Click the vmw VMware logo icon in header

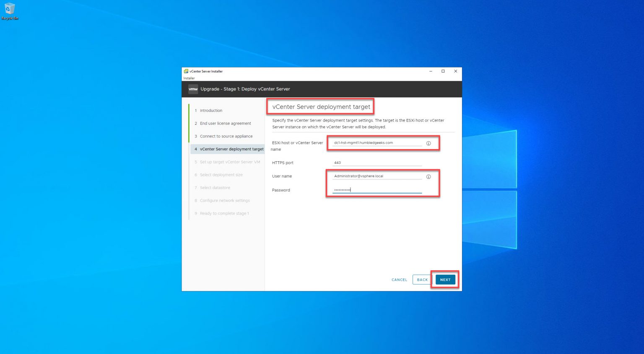coord(193,89)
